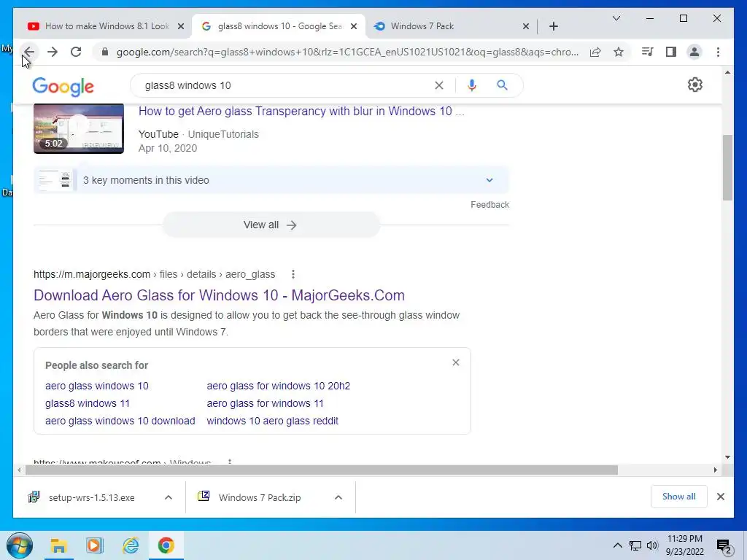Open Chrome's three-dot menu

click(x=718, y=52)
